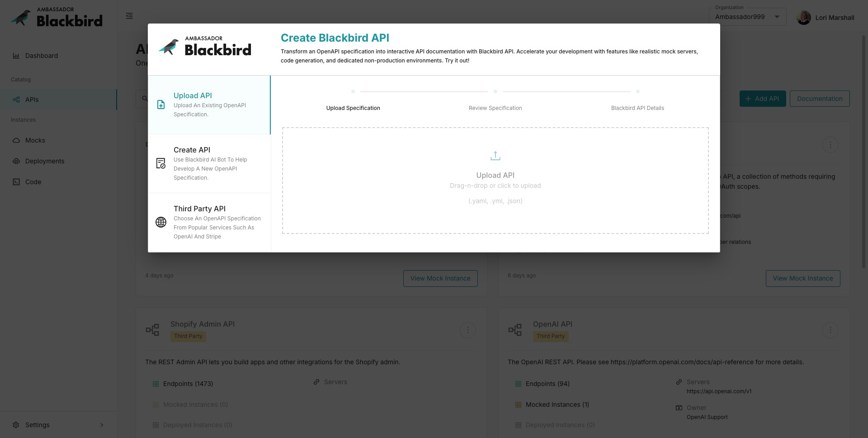The image size is (868, 438).
Task: Click the Ambassador Blackbird logo in sidebar
Action: (x=57, y=17)
